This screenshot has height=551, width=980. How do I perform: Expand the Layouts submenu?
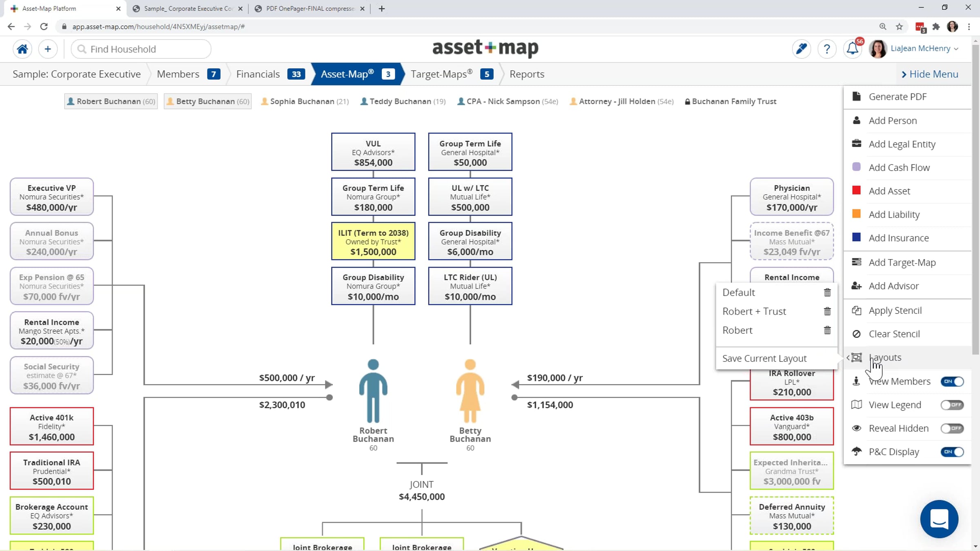tap(907, 358)
